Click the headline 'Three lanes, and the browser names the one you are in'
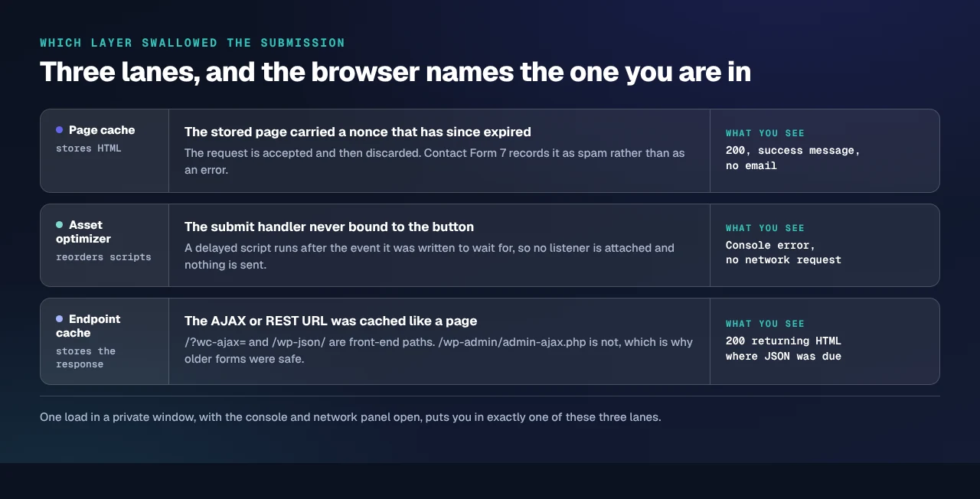Viewport: 980px width, 499px height. (395, 72)
